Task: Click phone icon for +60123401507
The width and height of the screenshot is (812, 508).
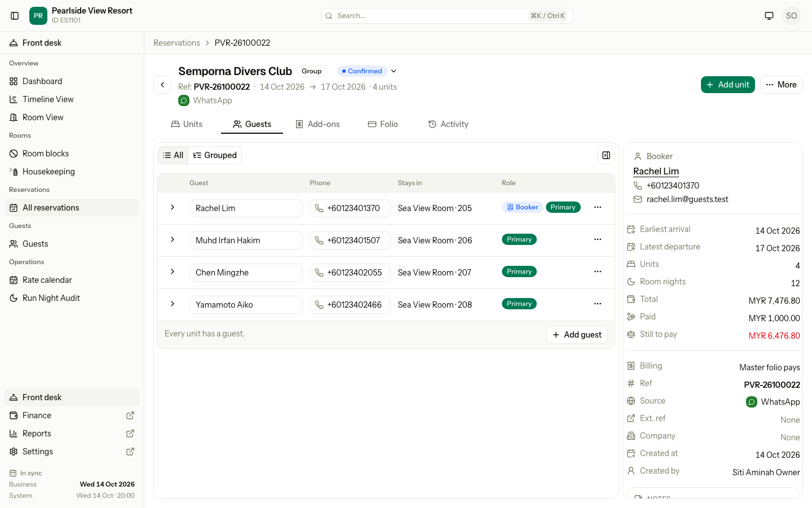Action: [x=319, y=240]
